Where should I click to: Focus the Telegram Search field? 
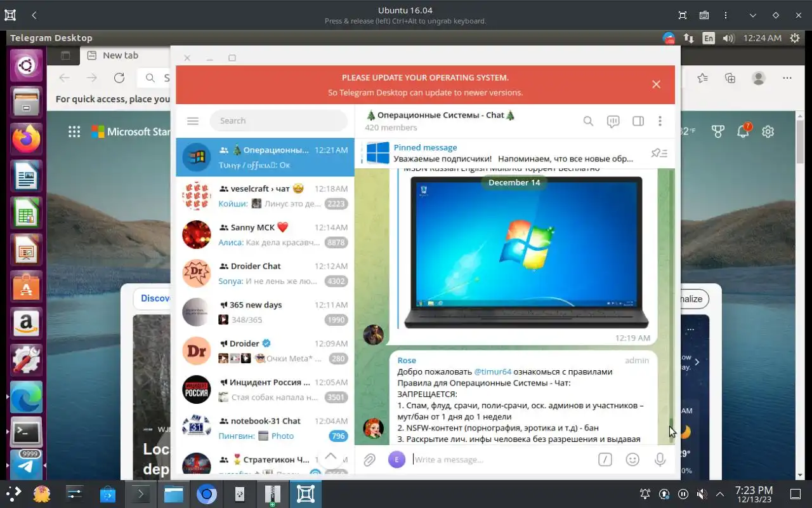278,121
